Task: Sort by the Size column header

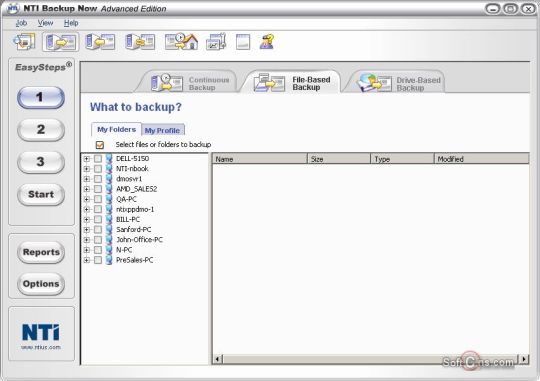Action: coord(339,159)
